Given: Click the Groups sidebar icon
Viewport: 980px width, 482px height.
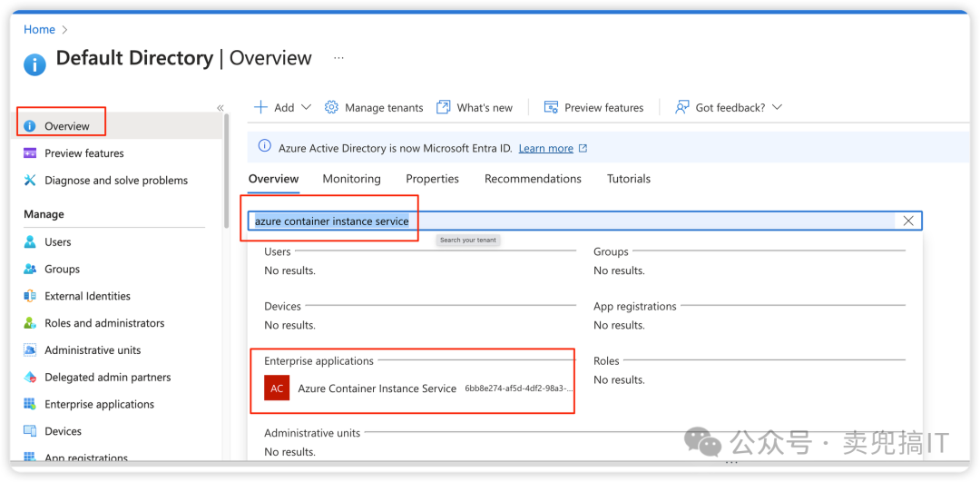Looking at the screenshot, I should coord(30,269).
